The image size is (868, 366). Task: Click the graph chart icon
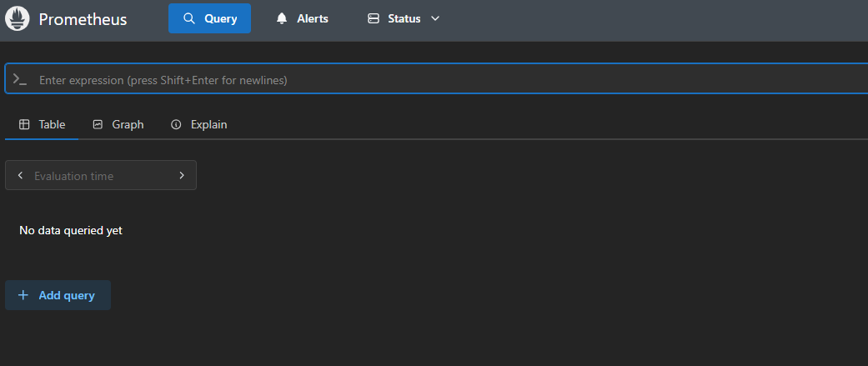pyautogui.click(x=98, y=124)
